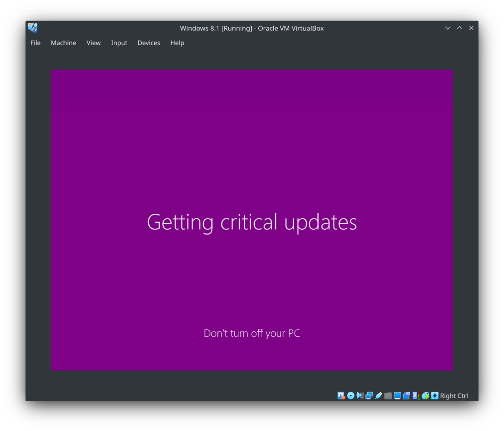
Task: Open the Machine menu
Action: tap(63, 43)
